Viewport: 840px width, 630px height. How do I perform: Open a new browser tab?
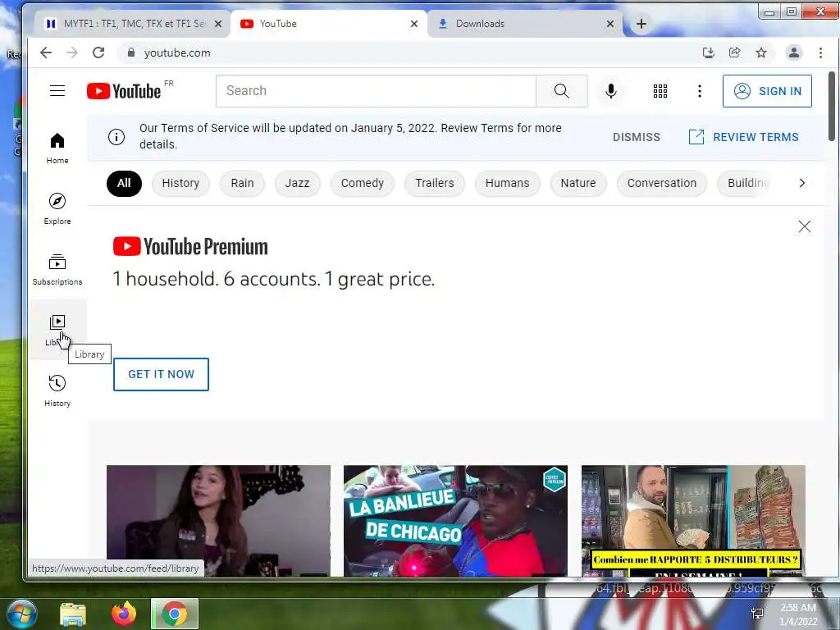(641, 24)
